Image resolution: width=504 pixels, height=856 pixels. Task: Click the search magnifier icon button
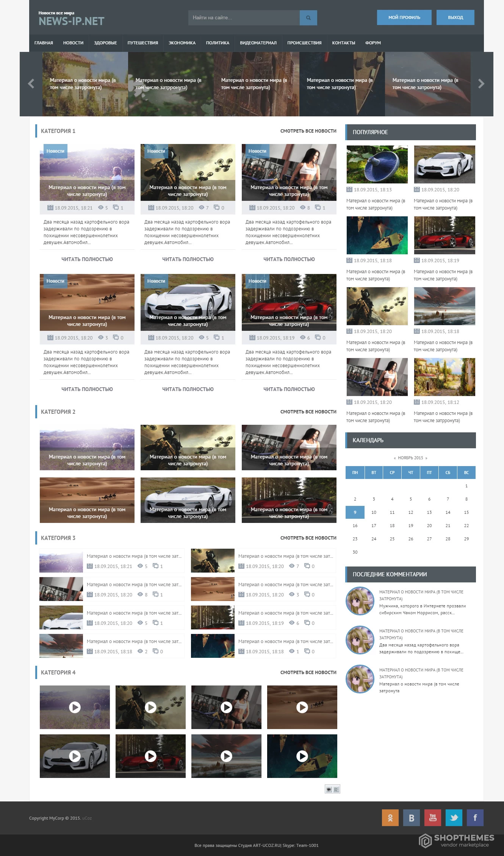tap(308, 18)
